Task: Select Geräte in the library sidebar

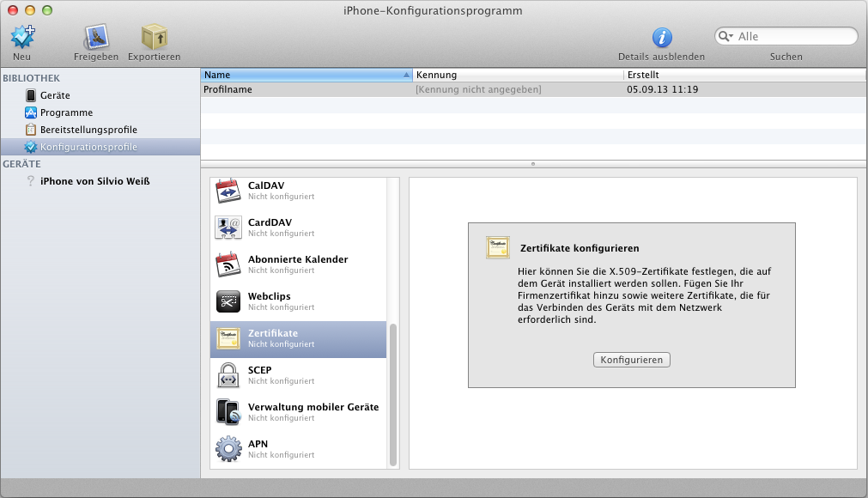Action: pos(100,95)
